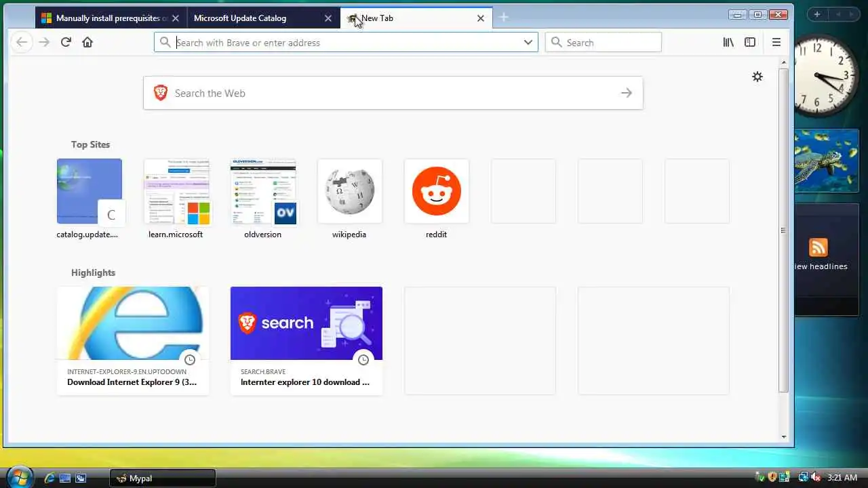Click the Top Sites heading

click(x=90, y=144)
